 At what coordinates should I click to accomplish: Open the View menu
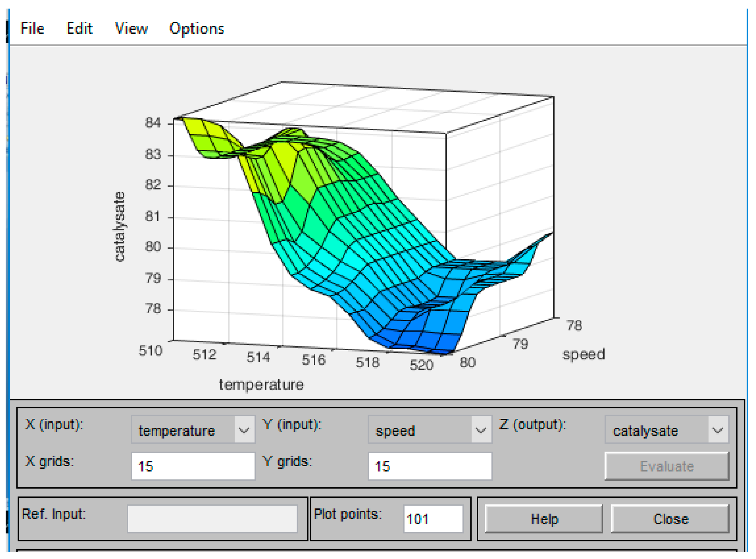coord(131,28)
